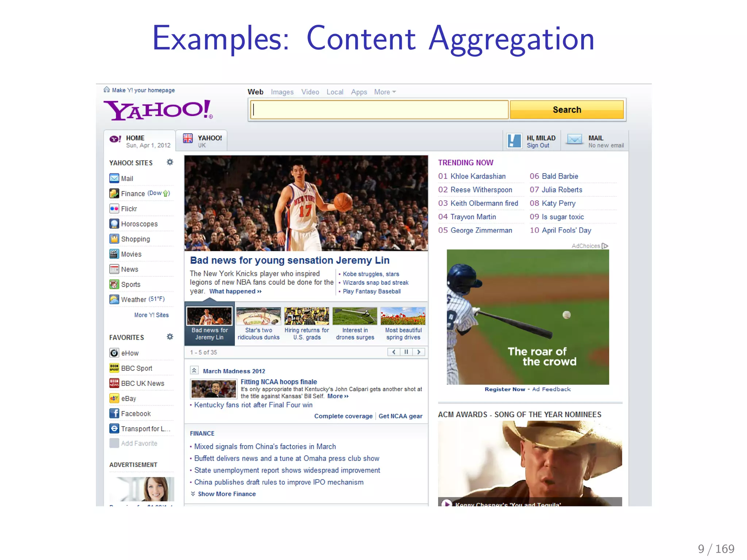Click the AdChoices icon
The image size is (747, 560).
[x=605, y=246]
